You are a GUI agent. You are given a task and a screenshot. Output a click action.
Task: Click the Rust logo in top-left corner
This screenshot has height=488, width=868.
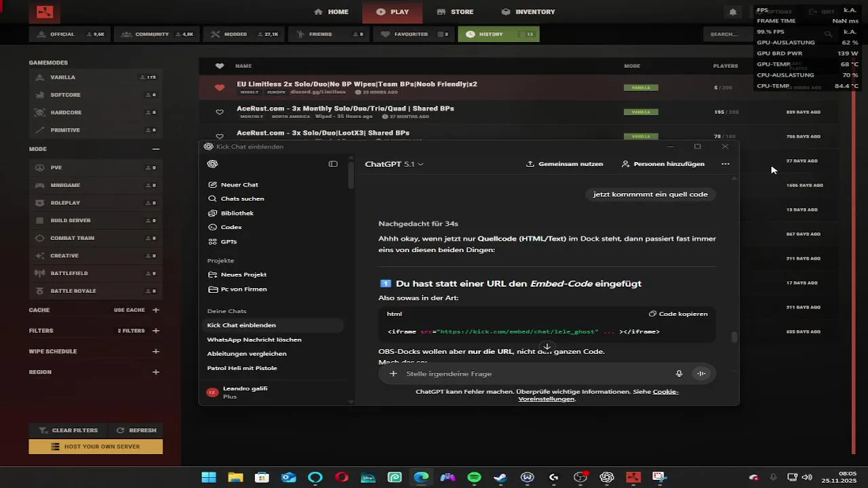point(45,12)
